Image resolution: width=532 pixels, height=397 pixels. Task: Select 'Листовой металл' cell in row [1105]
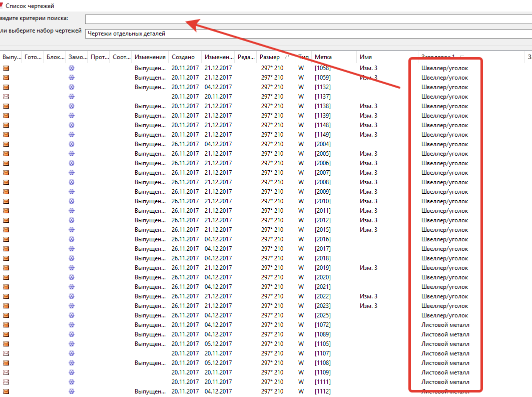click(x=445, y=344)
